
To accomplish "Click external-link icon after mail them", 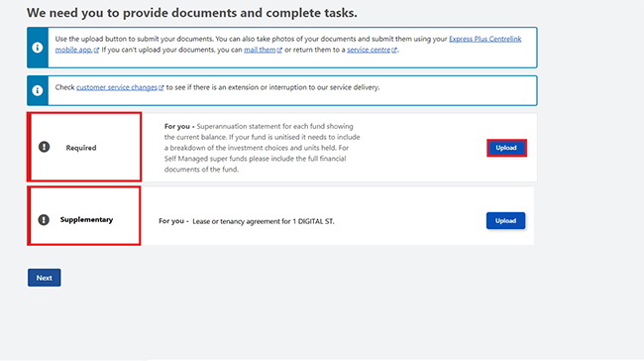I will [x=279, y=51].
